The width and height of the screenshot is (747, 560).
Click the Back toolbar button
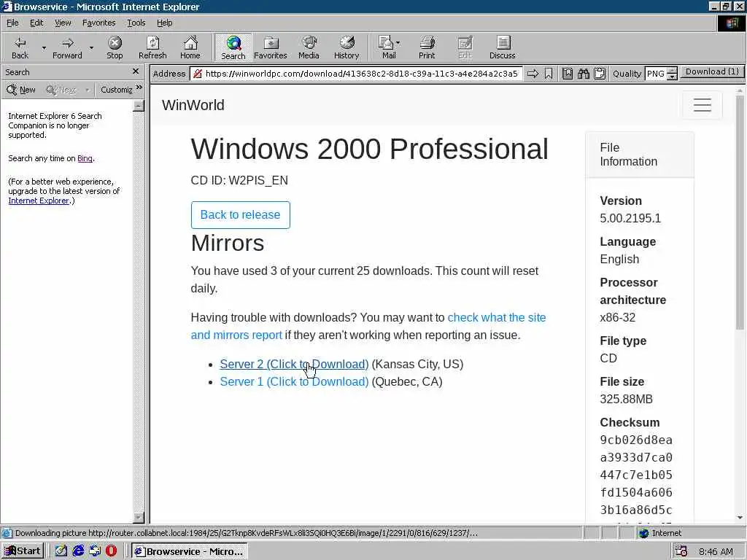point(20,47)
